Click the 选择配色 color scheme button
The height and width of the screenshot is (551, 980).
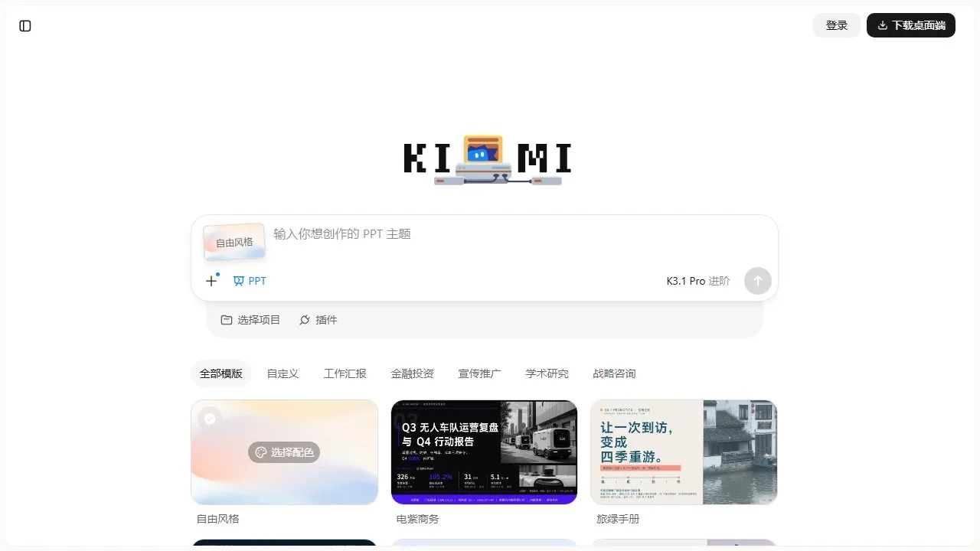point(284,452)
